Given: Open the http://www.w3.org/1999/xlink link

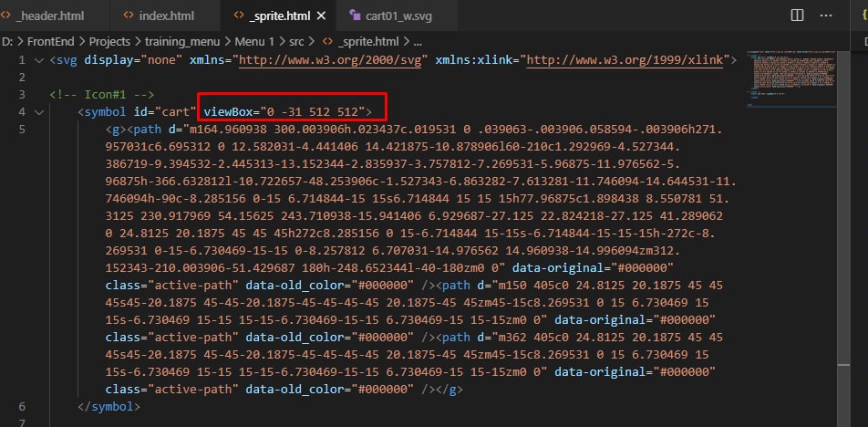Looking at the screenshot, I should [625, 60].
